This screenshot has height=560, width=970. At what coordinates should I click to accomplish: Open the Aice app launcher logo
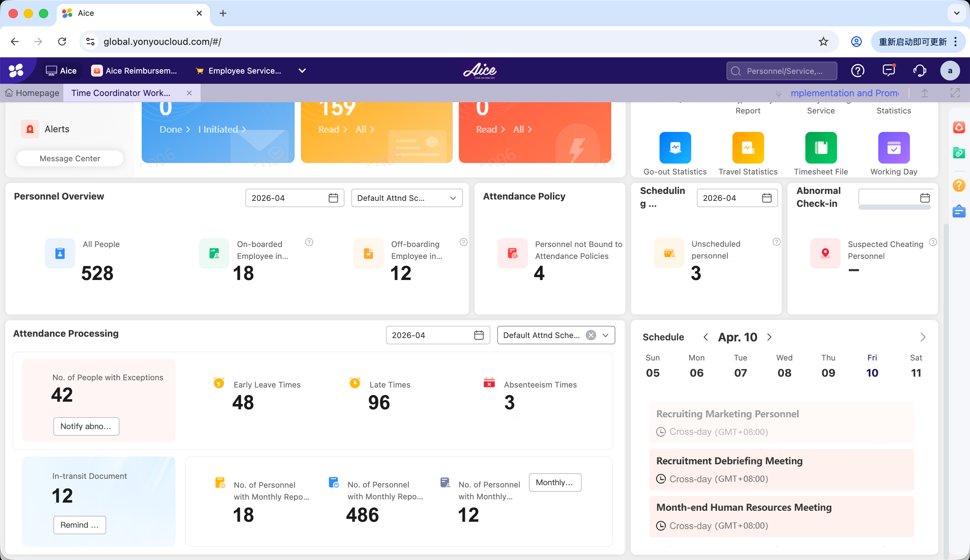click(x=16, y=71)
